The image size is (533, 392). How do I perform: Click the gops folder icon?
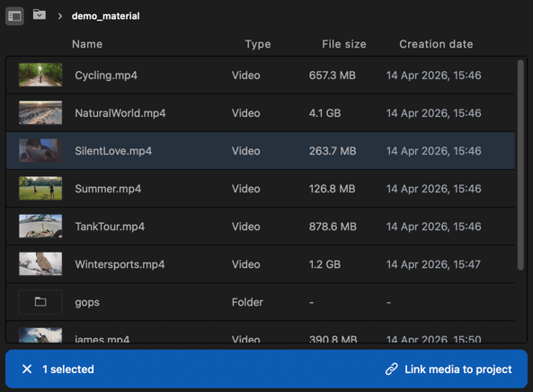click(40, 301)
